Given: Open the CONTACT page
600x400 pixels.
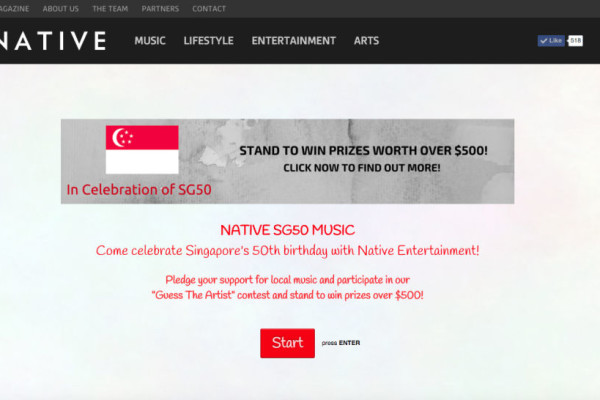Looking at the screenshot, I should pos(209,9).
